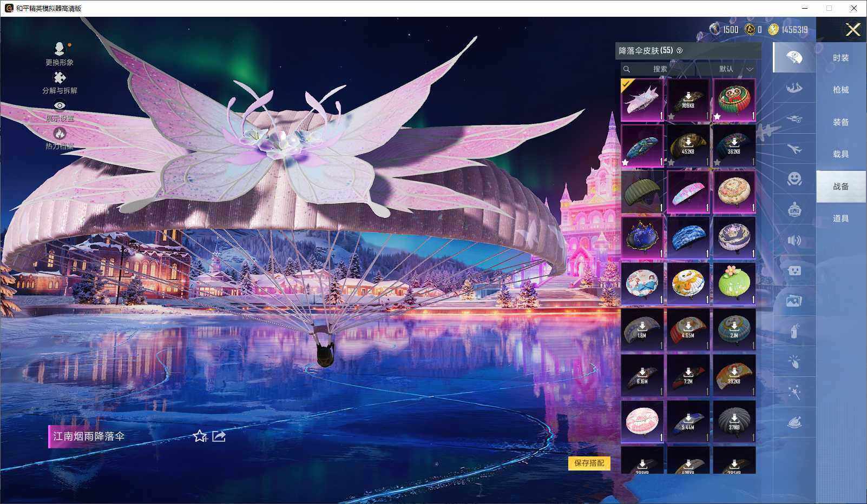Download the 371KB parachute skin
This screenshot has height=504, width=867.
click(734, 422)
